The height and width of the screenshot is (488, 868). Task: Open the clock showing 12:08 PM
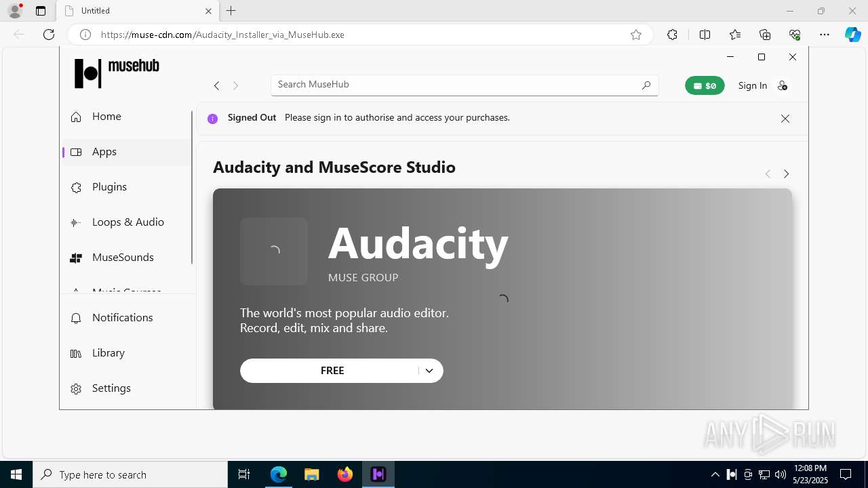point(810,474)
